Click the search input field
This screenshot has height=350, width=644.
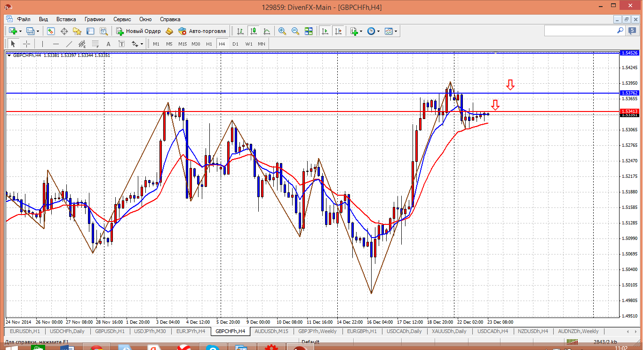click(580, 31)
